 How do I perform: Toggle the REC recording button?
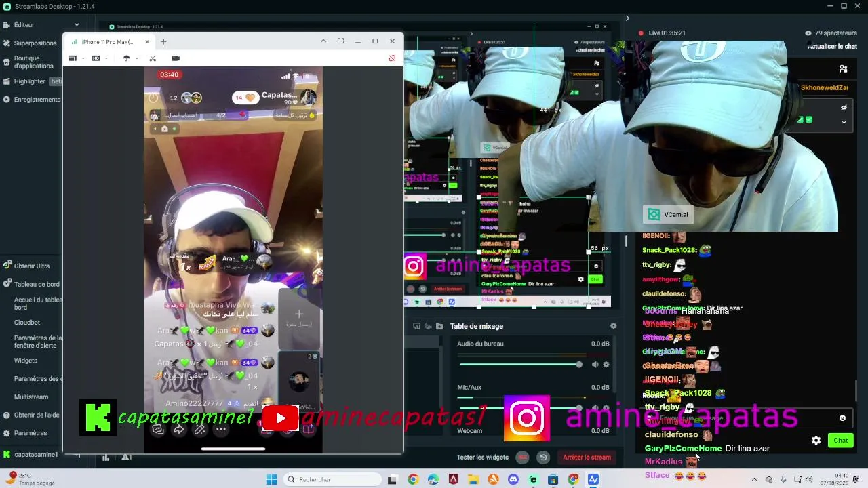[x=522, y=457]
